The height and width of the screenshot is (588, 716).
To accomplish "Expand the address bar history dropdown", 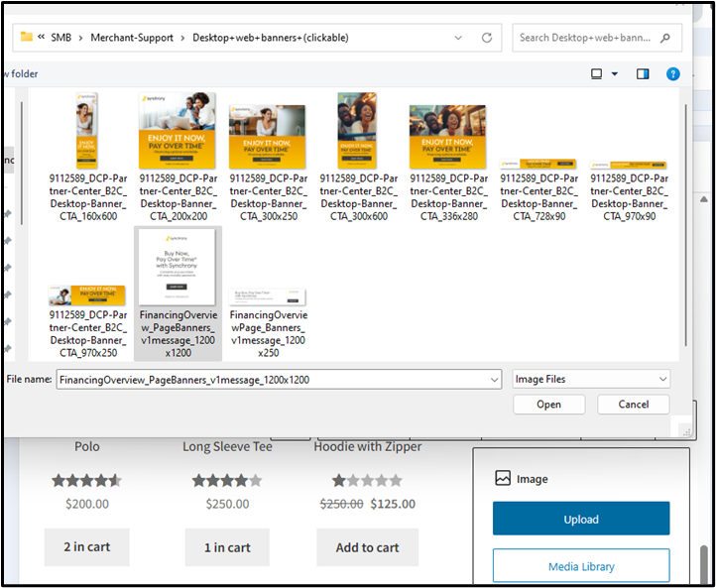I will coord(457,38).
